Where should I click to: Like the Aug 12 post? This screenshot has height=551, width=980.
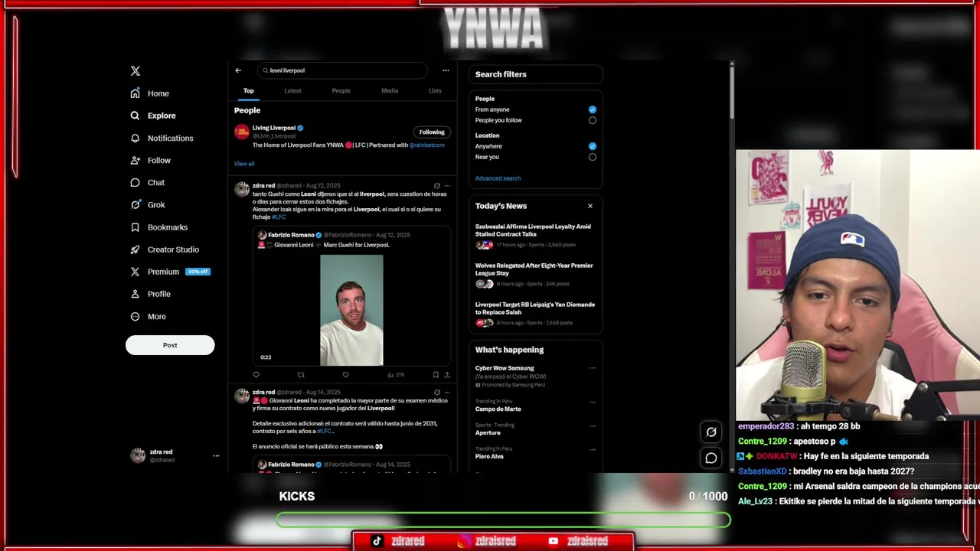(x=345, y=375)
